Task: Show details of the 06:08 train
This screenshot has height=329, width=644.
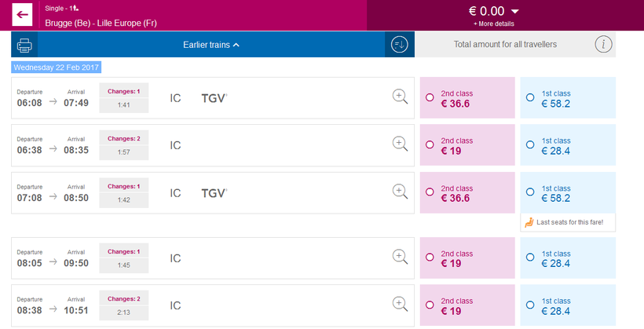Action: [400, 97]
